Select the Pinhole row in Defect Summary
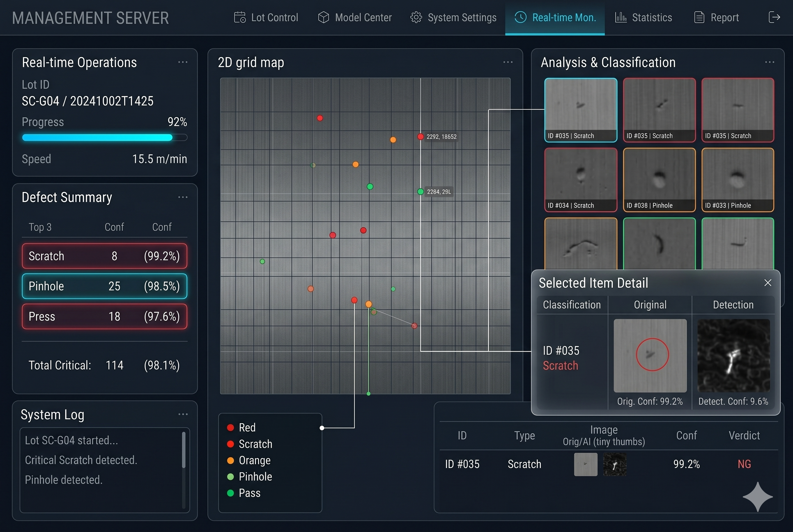This screenshot has height=532, width=793. [104, 286]
